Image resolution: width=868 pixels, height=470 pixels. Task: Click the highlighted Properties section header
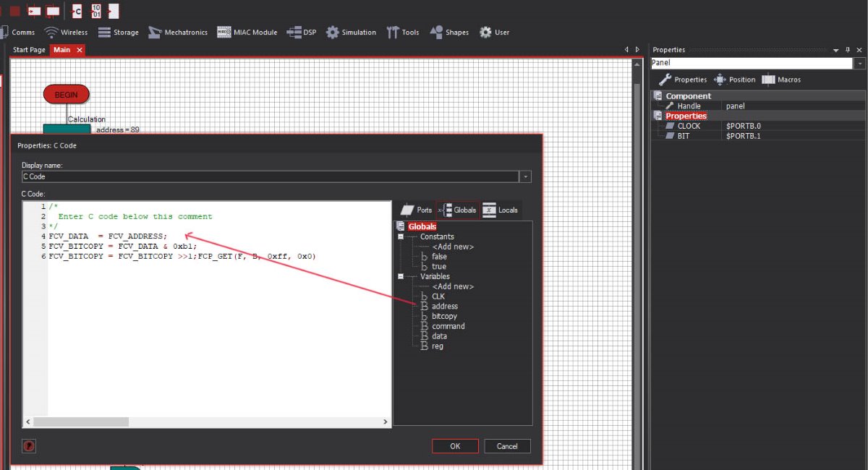[686, 116]
